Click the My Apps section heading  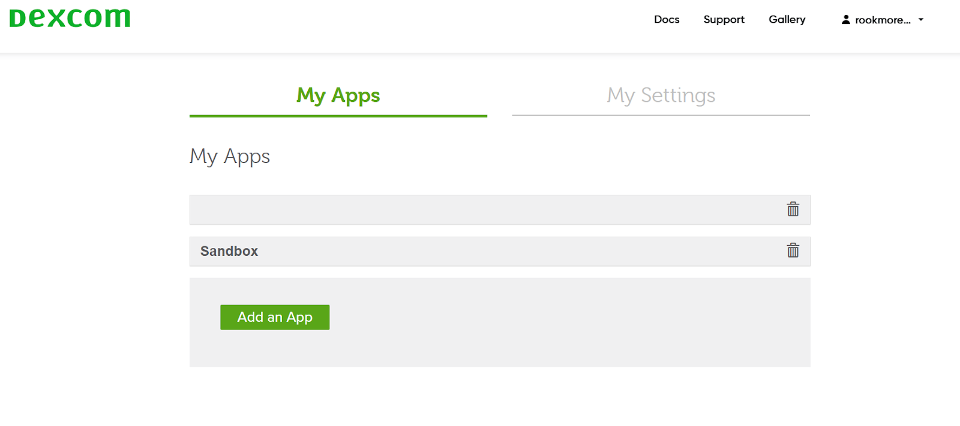(x=230, y=157)
